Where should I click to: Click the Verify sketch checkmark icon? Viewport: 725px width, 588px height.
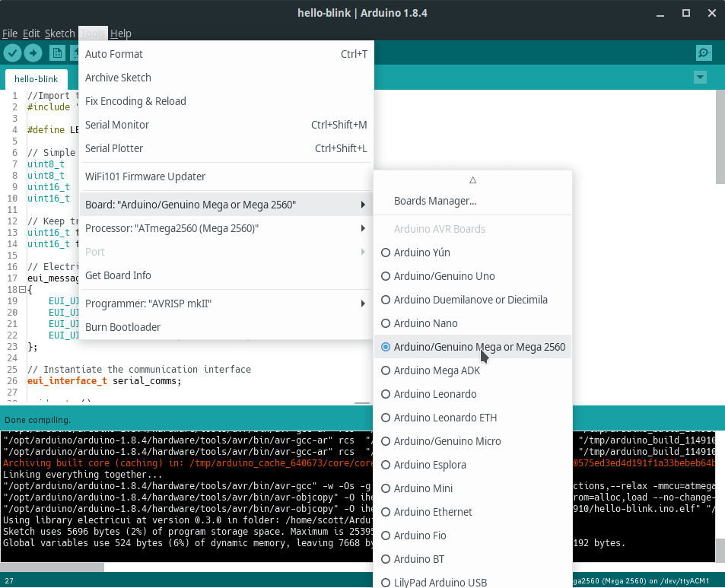pyautogui.click(x=12, y=52)
